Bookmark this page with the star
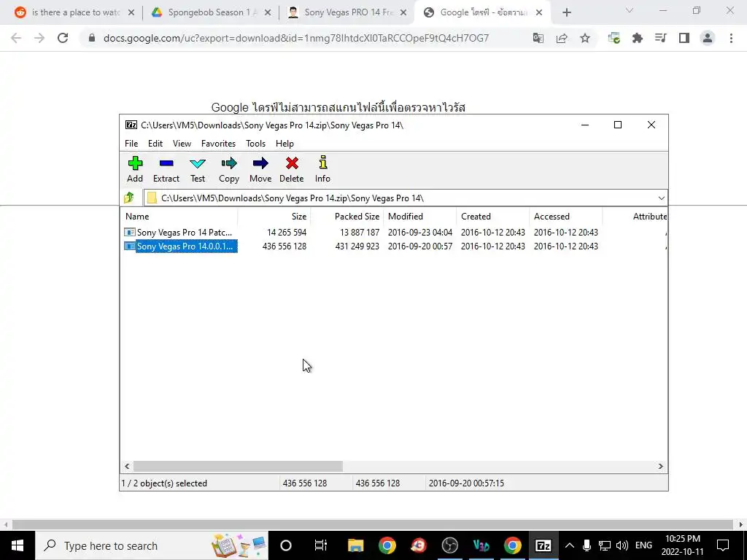Image resolution: width=747 pixels, height=560 pixels. [x=585, y=38]
